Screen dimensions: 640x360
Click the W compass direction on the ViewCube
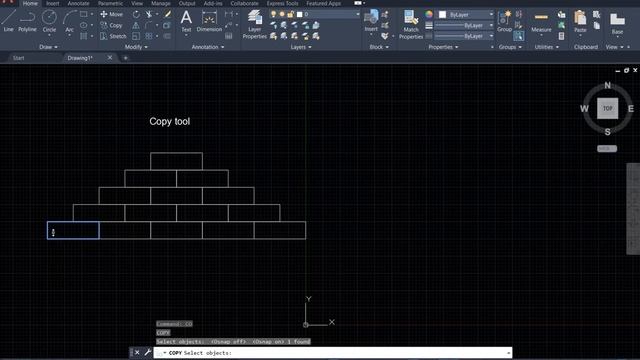pyautogui.click(x=584, y=109)
